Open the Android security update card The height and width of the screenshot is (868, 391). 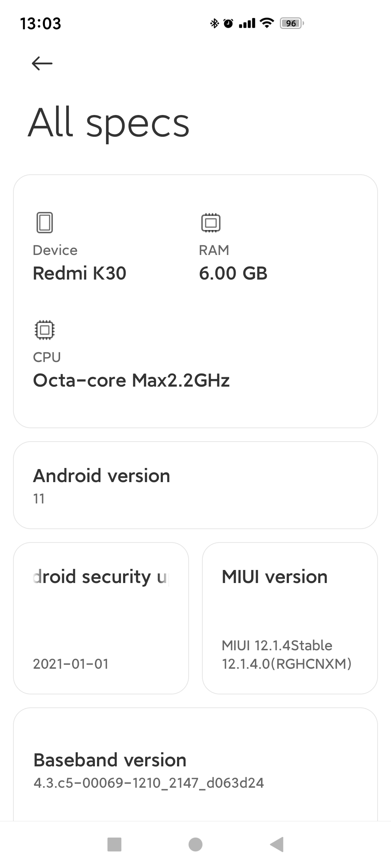(x=101, y=618)
